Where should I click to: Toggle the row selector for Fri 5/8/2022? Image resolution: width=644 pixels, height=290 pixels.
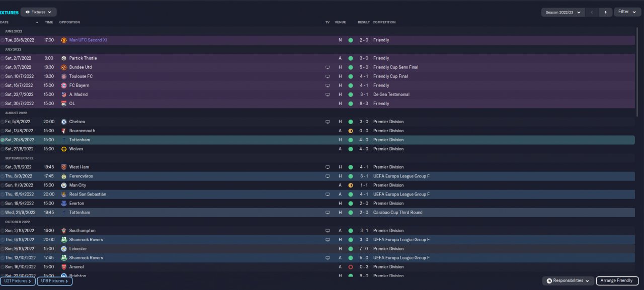tap(3, 122)
